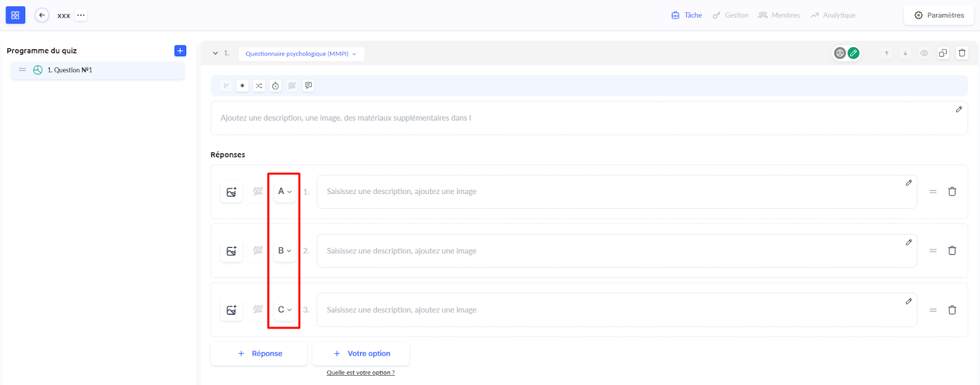Add image to answer 1
This screenshot has height=385, width=980.
[232, 192]
